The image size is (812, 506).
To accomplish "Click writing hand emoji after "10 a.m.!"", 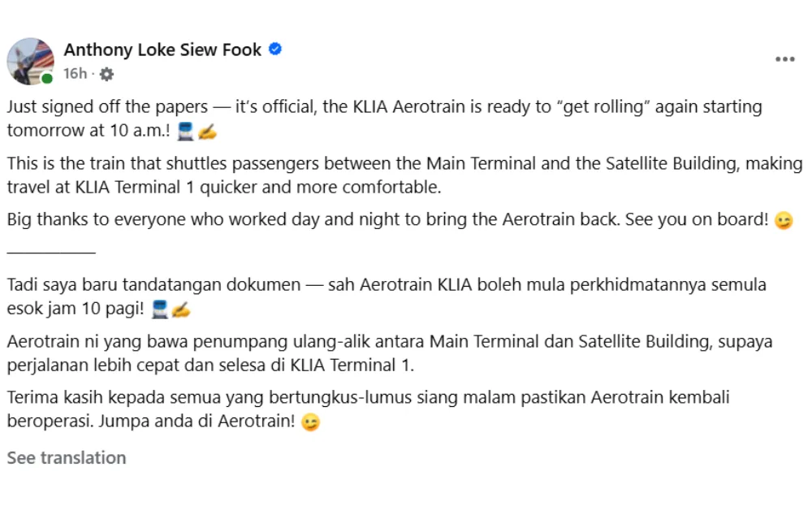I will pyautogui.click(x=206, y=131).
